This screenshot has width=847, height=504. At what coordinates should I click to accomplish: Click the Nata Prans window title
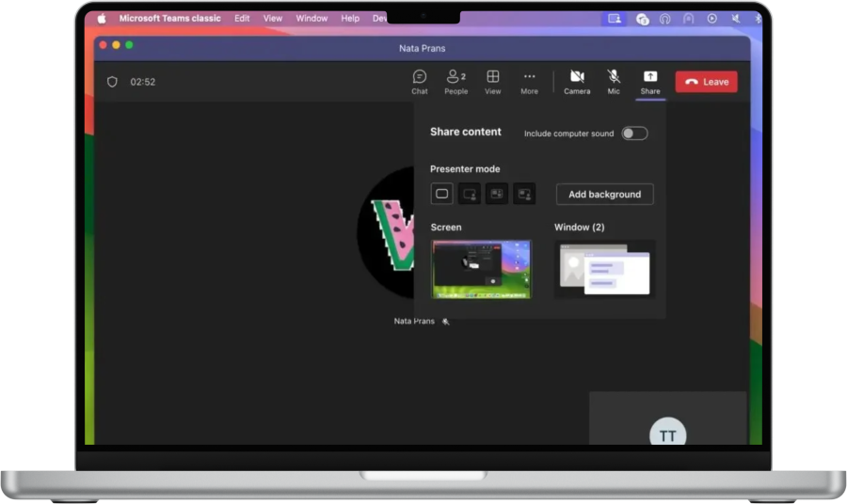coord(423,48)
